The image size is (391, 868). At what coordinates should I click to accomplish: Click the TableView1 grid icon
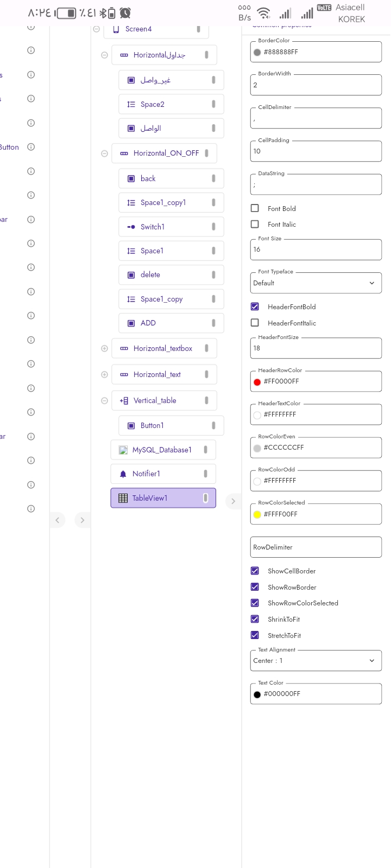click(x=123, y=498)
